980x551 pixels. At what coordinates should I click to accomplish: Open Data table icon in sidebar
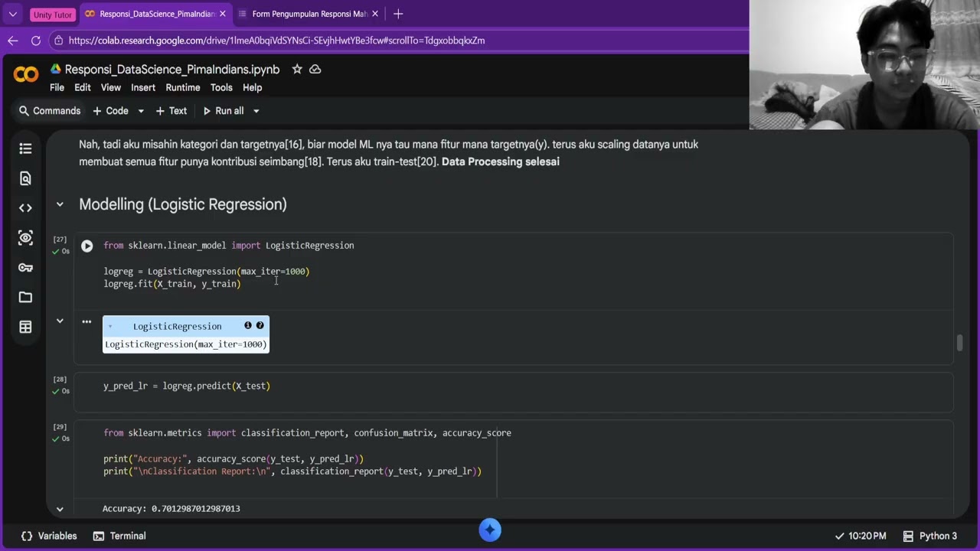(x=25, y=327)
